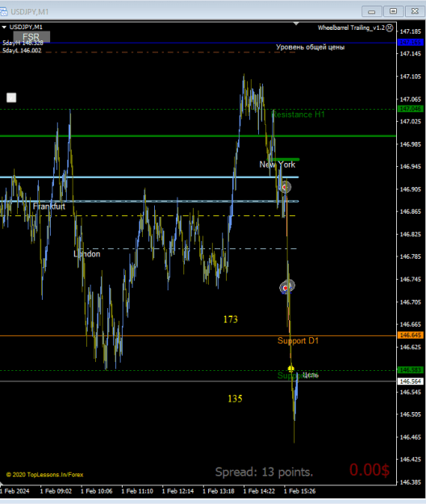Open the © 2020 TopLessons.In/Forex link

(x=44, y=475)
